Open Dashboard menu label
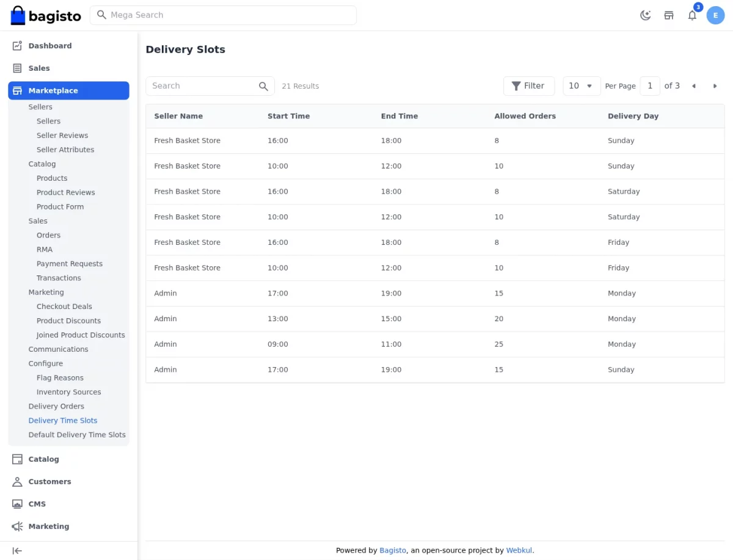 coord(50,46)
